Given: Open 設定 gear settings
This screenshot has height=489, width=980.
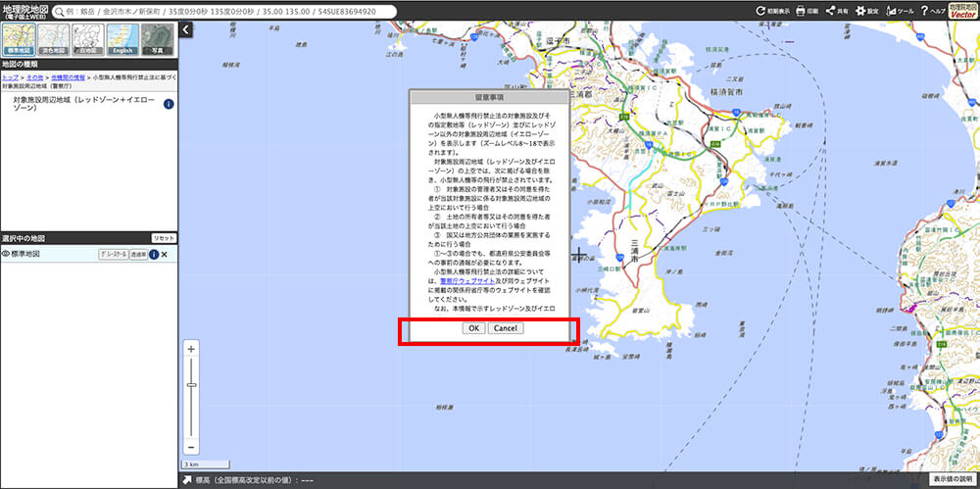Looking at the screenshot, I should (866, 11).
